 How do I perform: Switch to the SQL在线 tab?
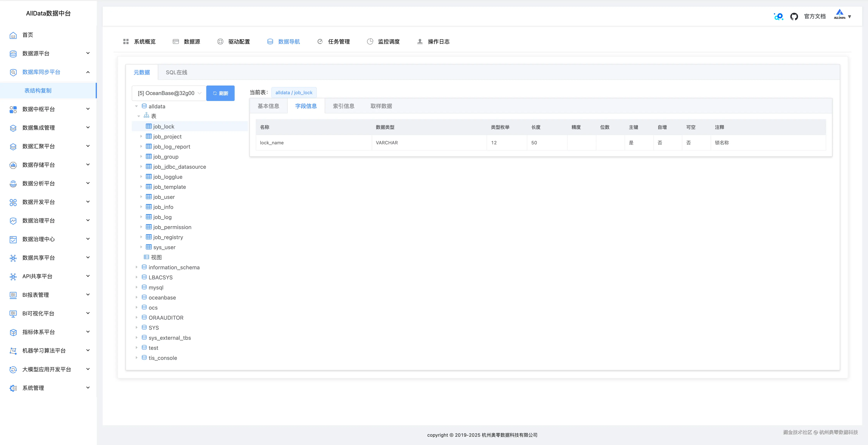(176, 72)
